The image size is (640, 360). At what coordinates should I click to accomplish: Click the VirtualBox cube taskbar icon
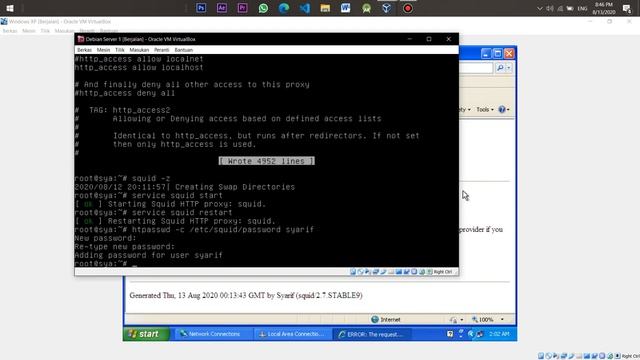387,8
